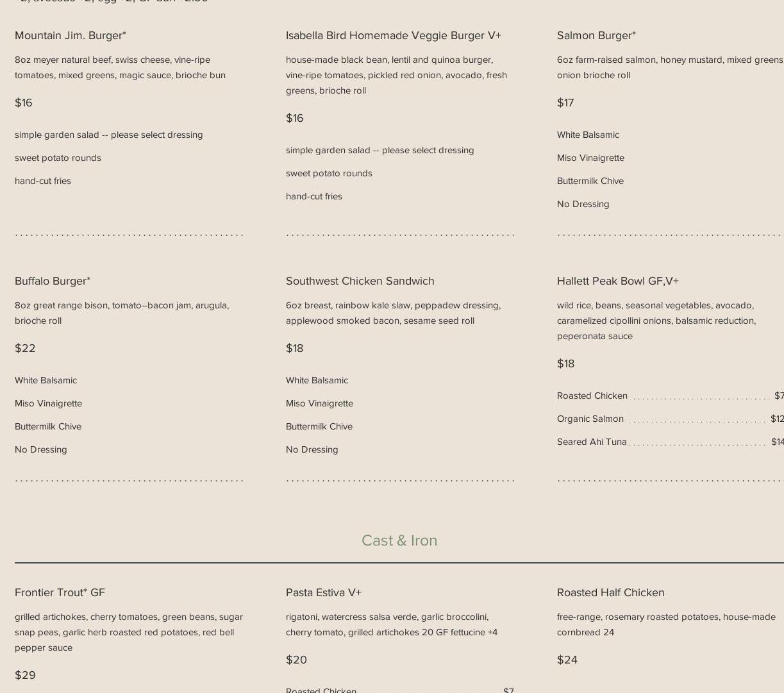Viewport: 784px width, 693px height.
Task: Choose Miso Vinaigrette under Salmon Burger
Action: [x=590, y=158]
